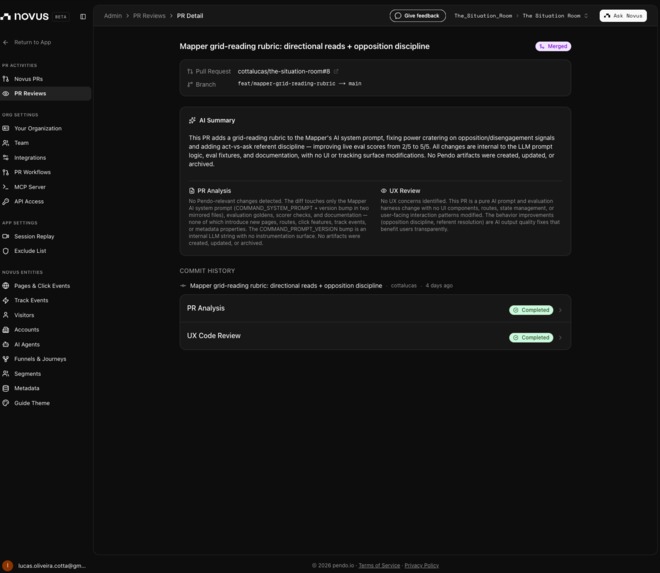Image resolution: width=660 pixels, height=573 pixels.
Task: Open Exclude List settings
Action: click(x=30, y=251)
